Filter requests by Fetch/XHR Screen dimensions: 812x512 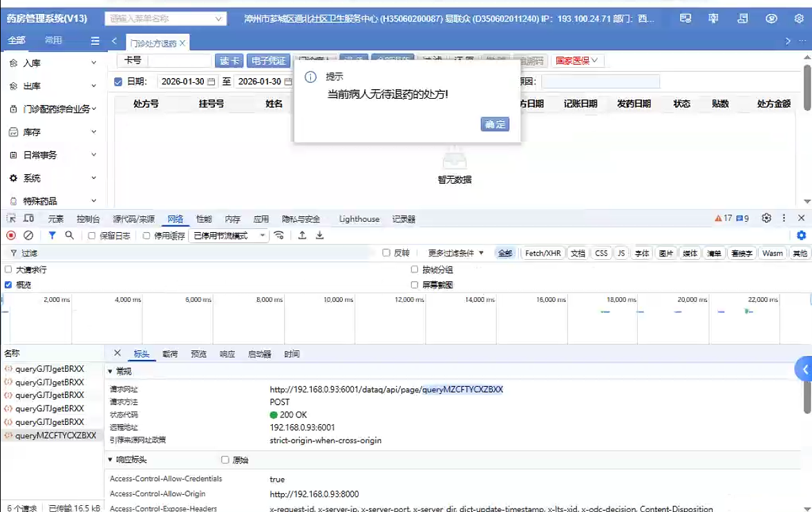pyautogui.click(x=542, y=253)
